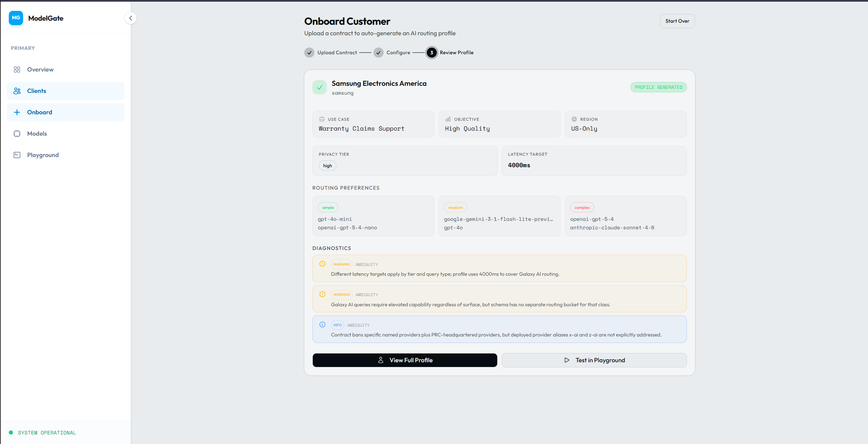Switch to the Review Profile step
868x444 pixels.
point(431,52)
